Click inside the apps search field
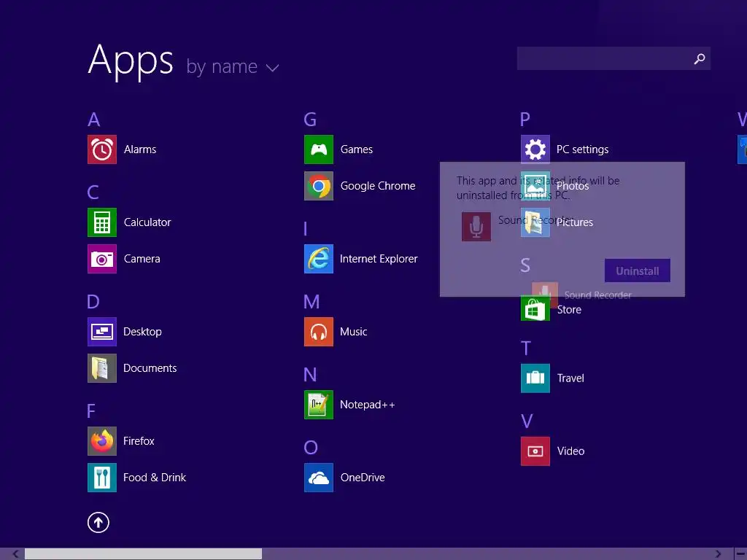The height and width of the screenshot is (560, 747). pyautogui.click(x=614, y=58)
